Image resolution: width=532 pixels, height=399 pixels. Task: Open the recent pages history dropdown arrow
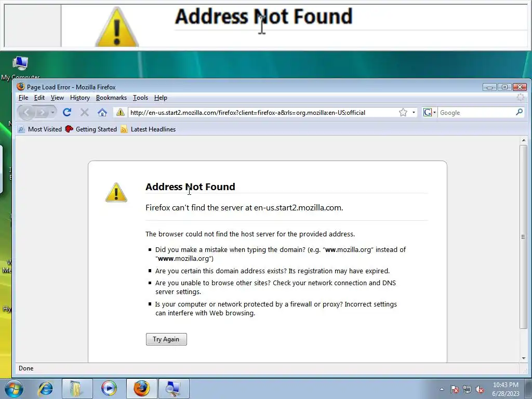click(52, 112)
